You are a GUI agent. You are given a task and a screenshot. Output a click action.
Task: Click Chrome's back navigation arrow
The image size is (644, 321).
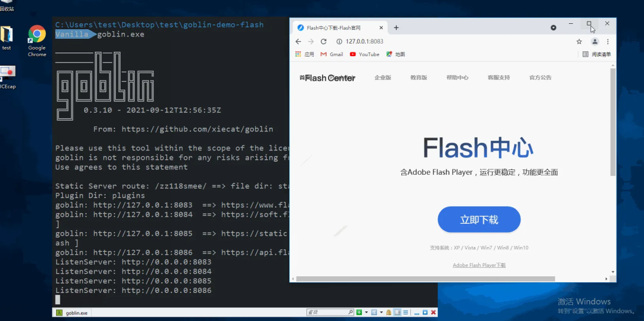click(x=298, y=42)
